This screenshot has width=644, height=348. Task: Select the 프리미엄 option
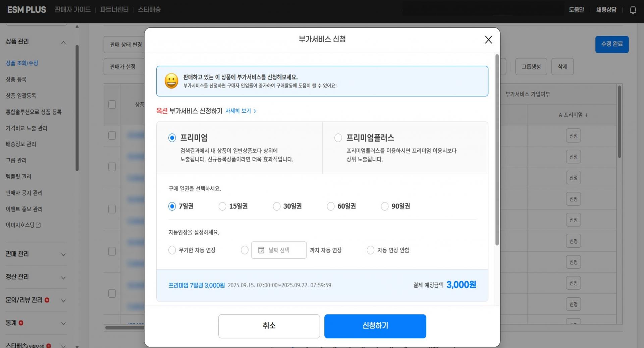pos(172,138)
